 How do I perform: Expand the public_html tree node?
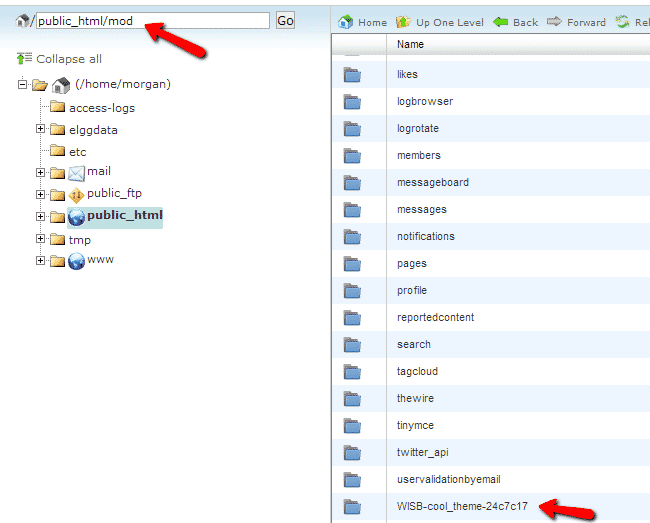point(40,216)
